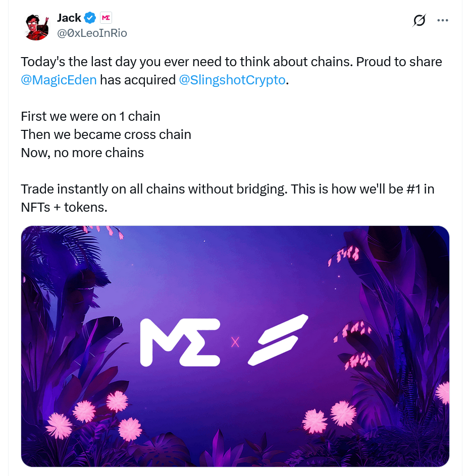Open the @MagicEden mention link
The height and width of the screenshot is (476, 470).
coord(59,80)
